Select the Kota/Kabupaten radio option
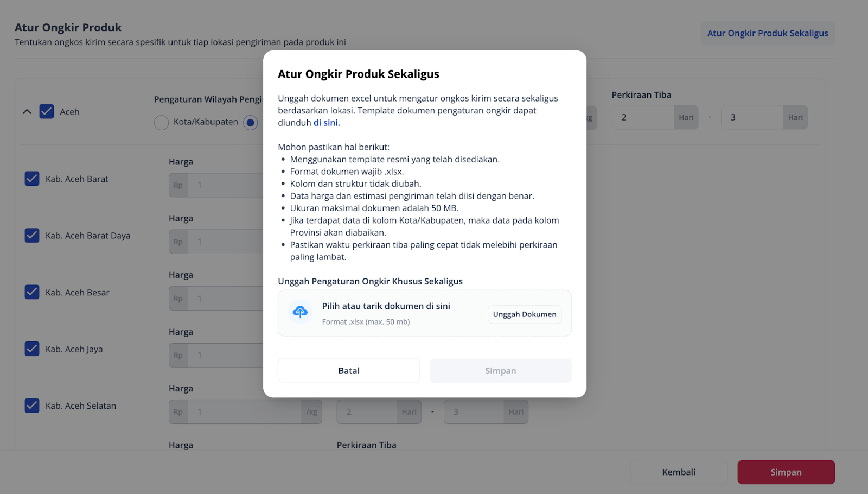Image resolution: width=868 pixels, height=494 pixels. pos(162,123)
